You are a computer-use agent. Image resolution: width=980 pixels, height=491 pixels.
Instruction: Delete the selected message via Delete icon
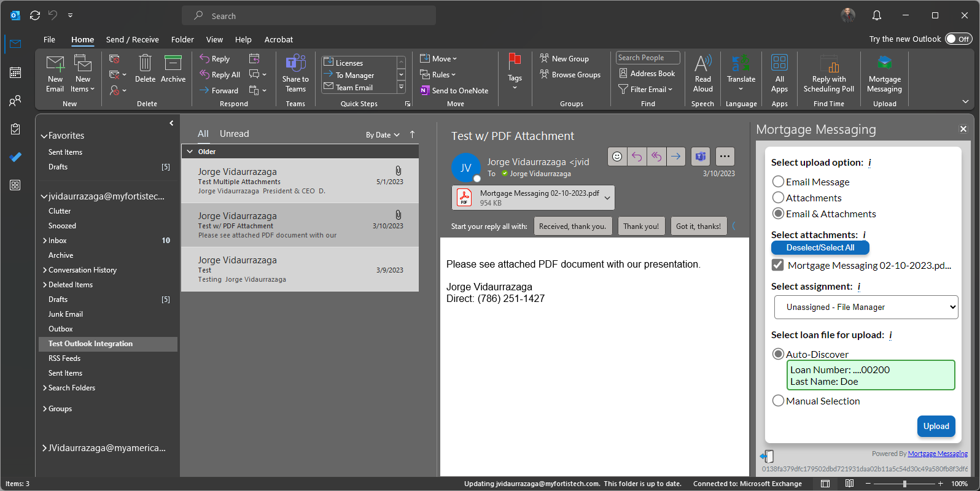(x=145, y=69)
